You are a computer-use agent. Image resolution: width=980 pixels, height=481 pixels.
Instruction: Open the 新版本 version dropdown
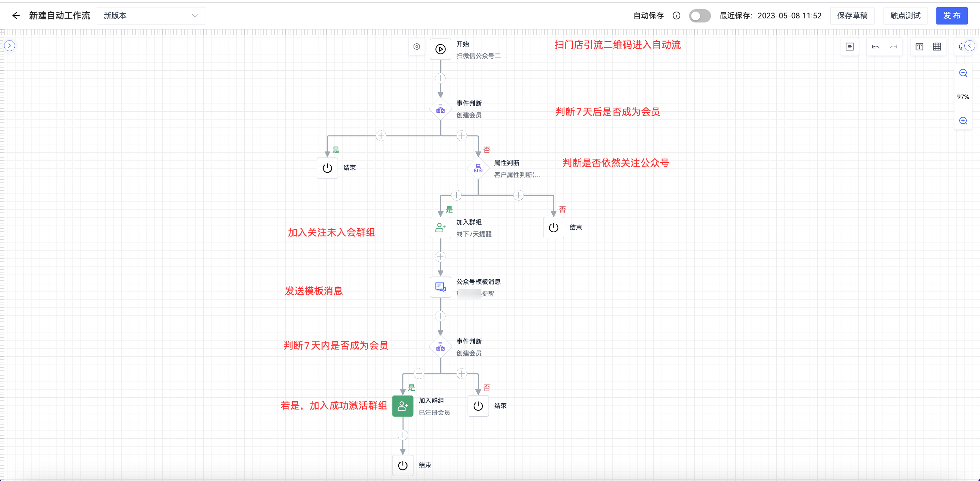(x=151, y=16)
